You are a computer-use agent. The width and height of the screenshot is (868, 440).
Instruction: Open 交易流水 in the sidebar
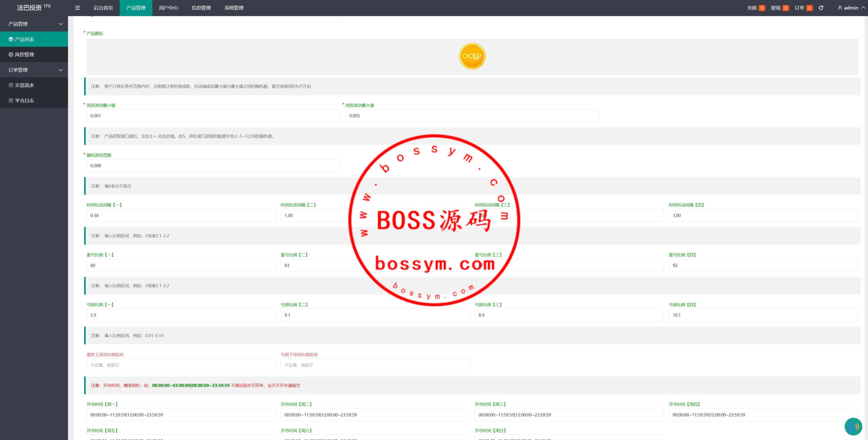[x=34, y=85]
